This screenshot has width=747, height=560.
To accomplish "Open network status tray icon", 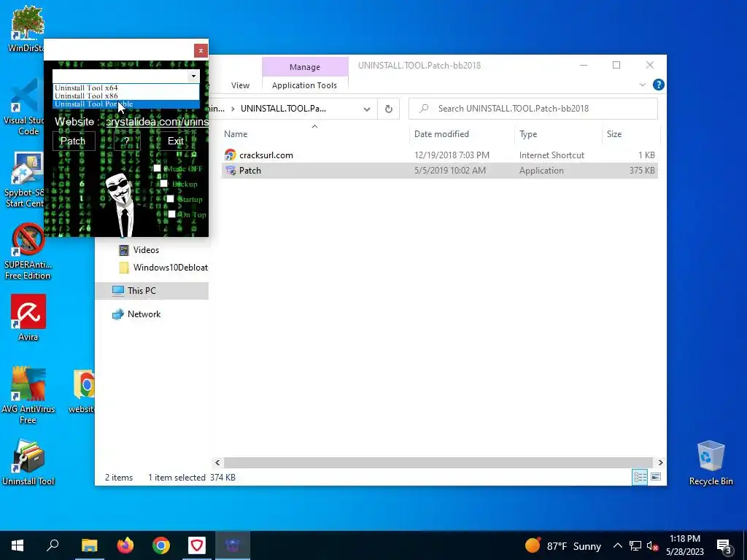I will [635, 545].
